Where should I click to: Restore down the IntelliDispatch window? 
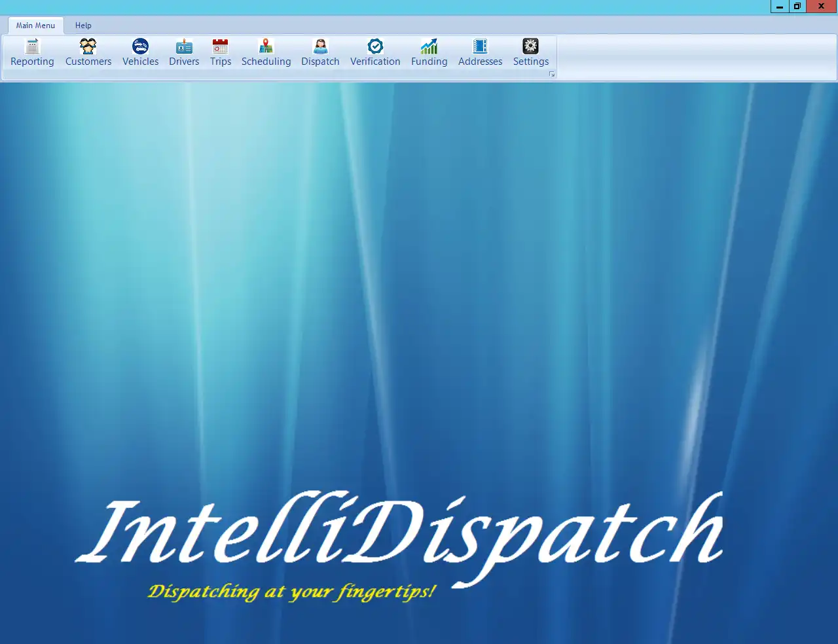[797, 7]
